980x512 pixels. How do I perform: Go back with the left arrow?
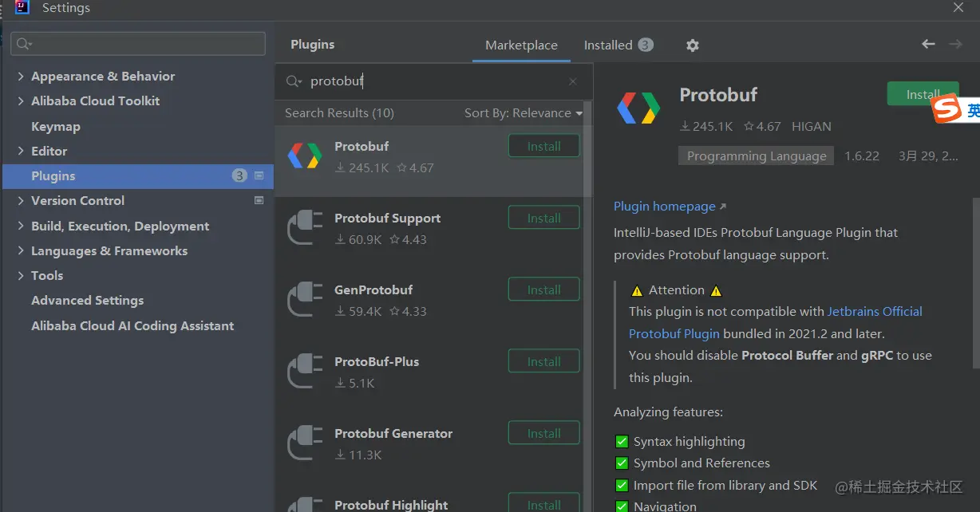tap(928, 45)
